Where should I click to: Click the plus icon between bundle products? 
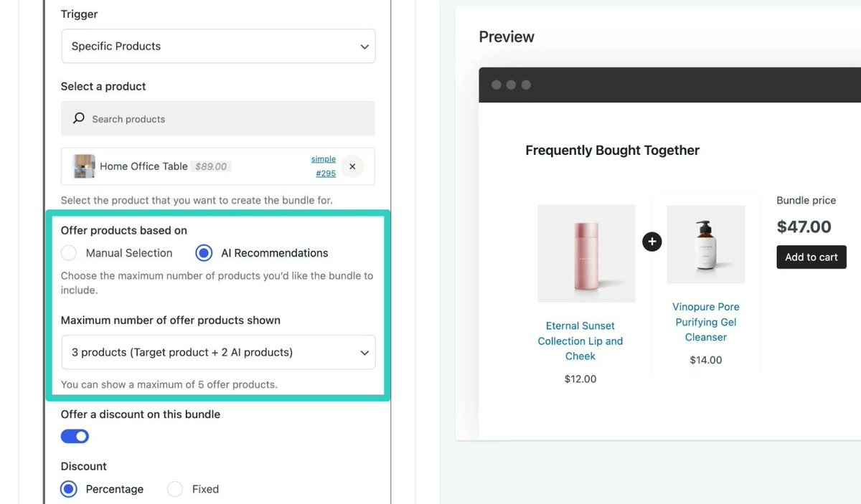(651, 242)
